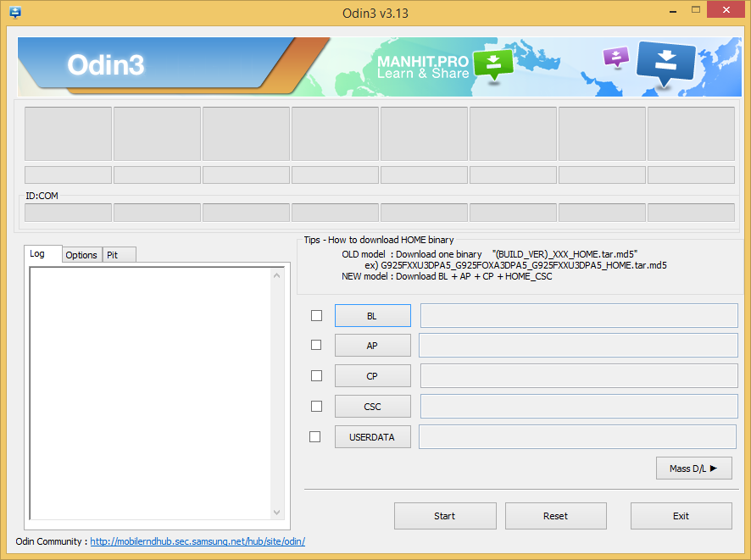This screenshot has width=751, height=560.
Task: Enable the BL file checkbox
Action: pyautogui.click(x=316, y=315)
